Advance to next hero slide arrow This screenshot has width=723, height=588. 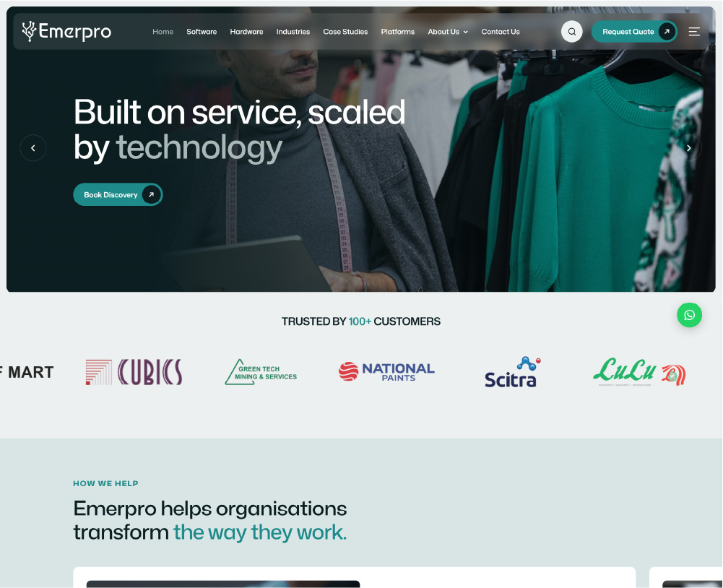click(688, 148)
